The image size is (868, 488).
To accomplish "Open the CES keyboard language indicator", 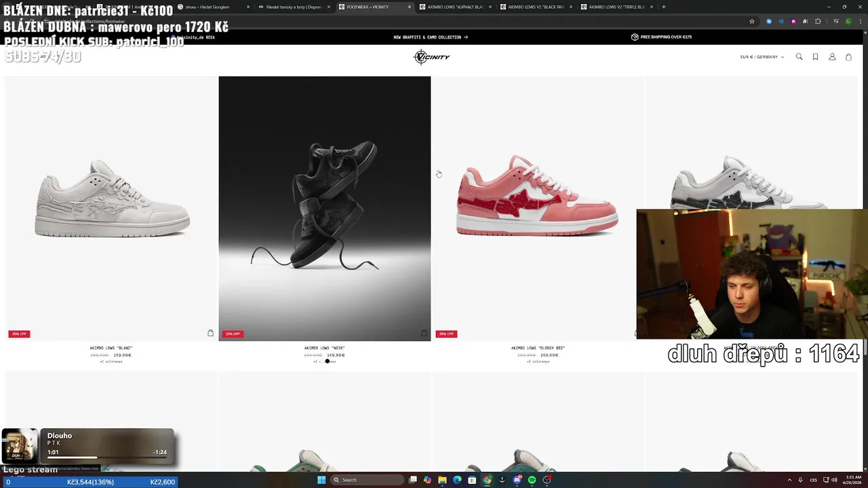I will click(813, 480).
